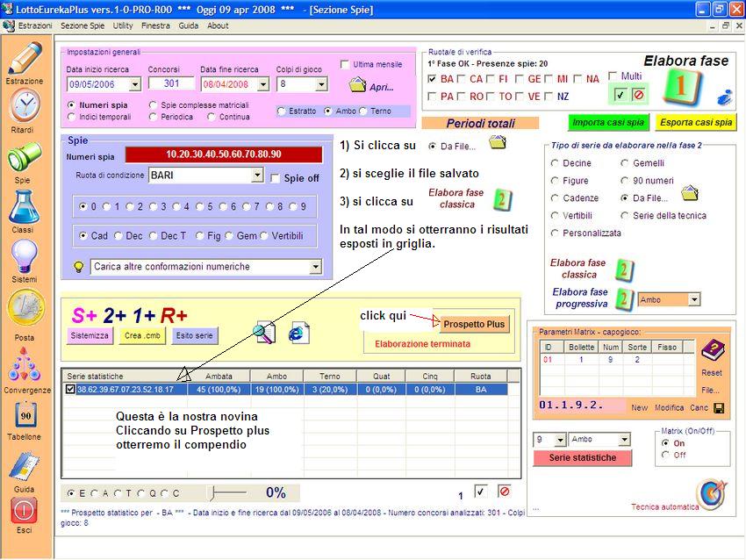This screenshot has width=746, height=560.
Task: Click the Esci exit icon
Action: (24, 510)
